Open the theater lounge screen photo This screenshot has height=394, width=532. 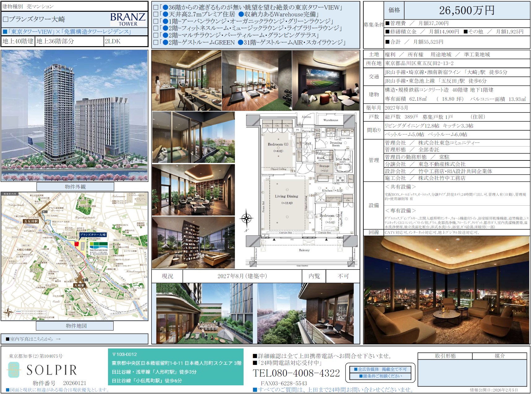(326, 81)
